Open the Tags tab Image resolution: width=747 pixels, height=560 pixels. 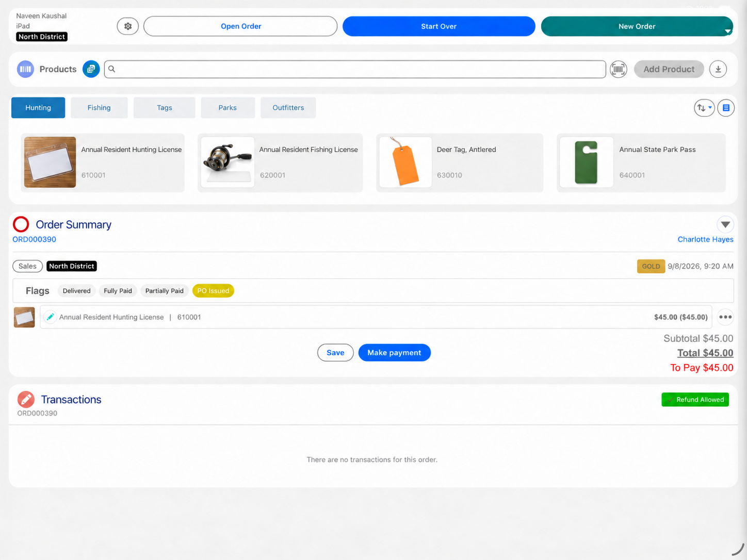click(x=165, y=108)
